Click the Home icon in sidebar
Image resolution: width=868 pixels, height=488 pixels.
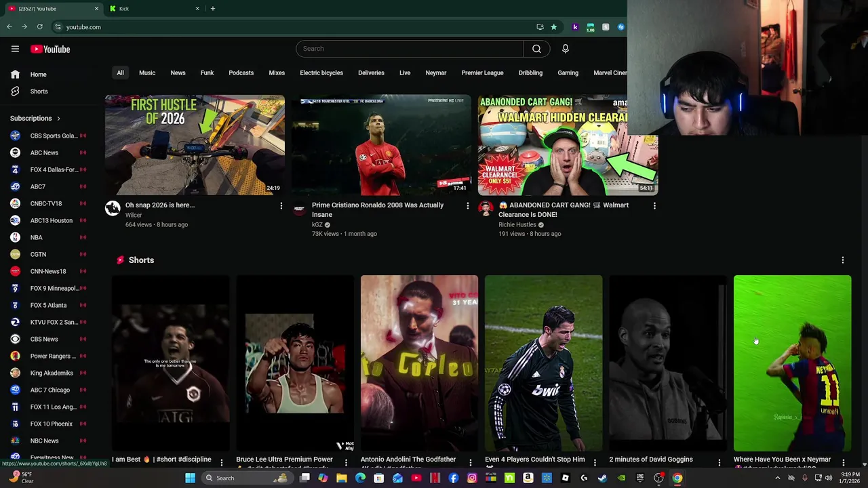pos(15,75)
